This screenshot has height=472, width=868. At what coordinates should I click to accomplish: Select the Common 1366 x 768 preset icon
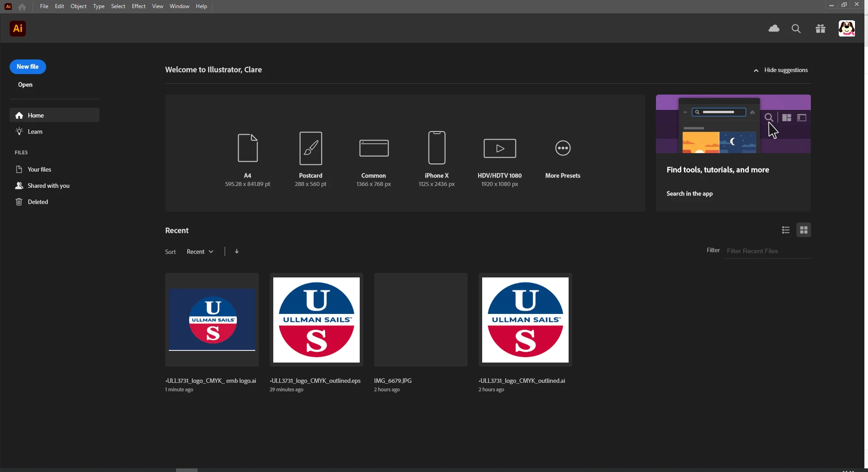(x=374, y=148)
